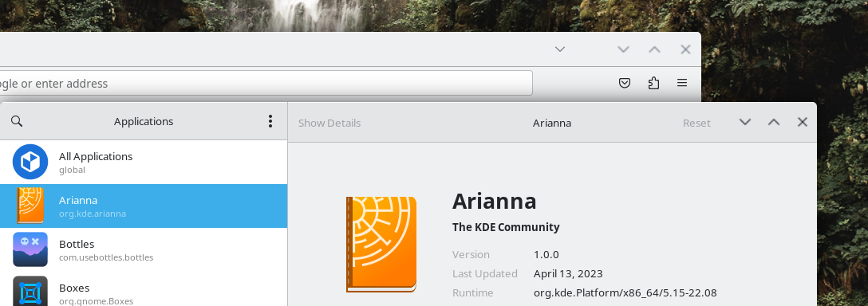Open search in the Applications sidebar
868x306 pixels.
click(17, 121)
